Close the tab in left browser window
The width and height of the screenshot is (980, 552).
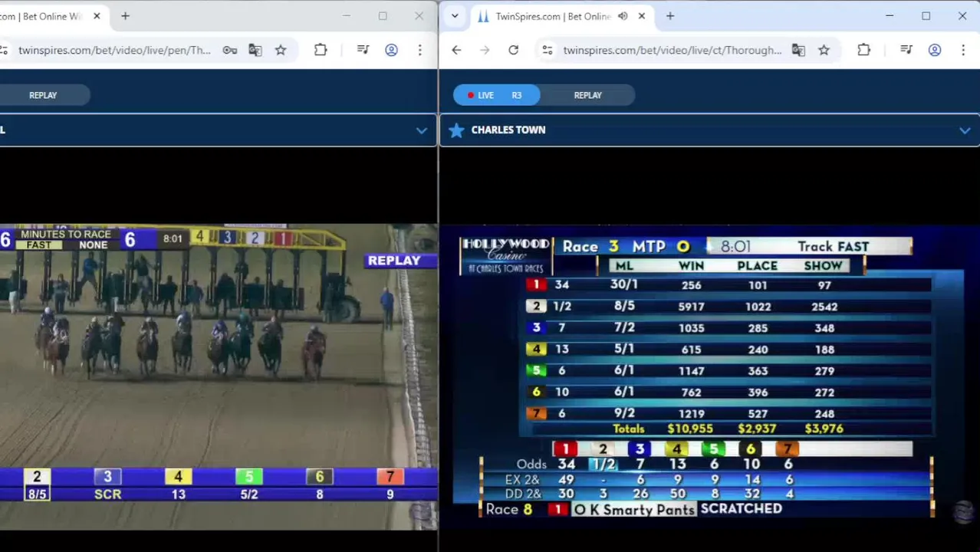97,16
